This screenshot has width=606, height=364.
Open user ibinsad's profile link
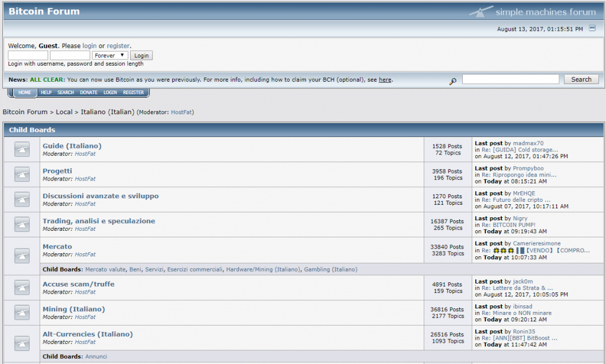click(522, 307)
